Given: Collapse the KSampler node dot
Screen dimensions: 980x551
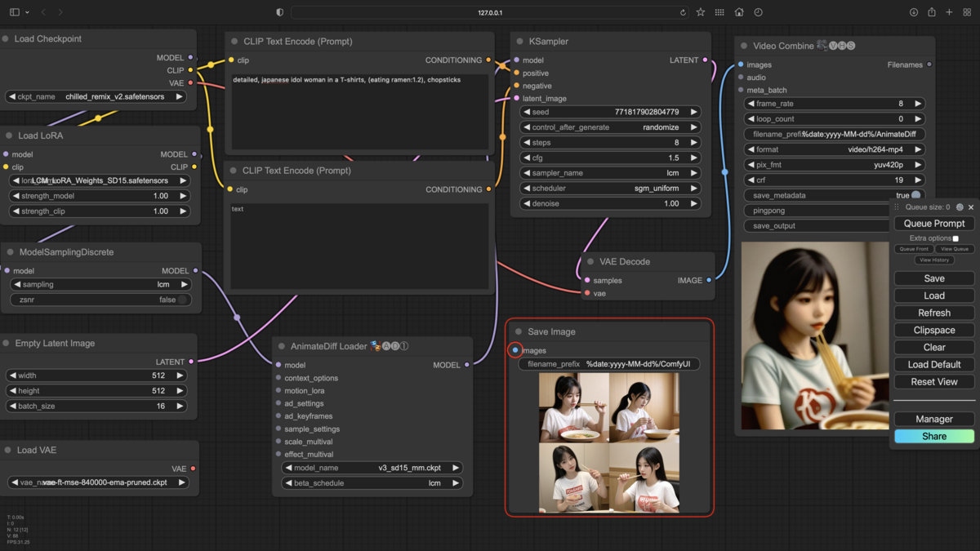Looking at the screenshot, I should coord(519,41).
